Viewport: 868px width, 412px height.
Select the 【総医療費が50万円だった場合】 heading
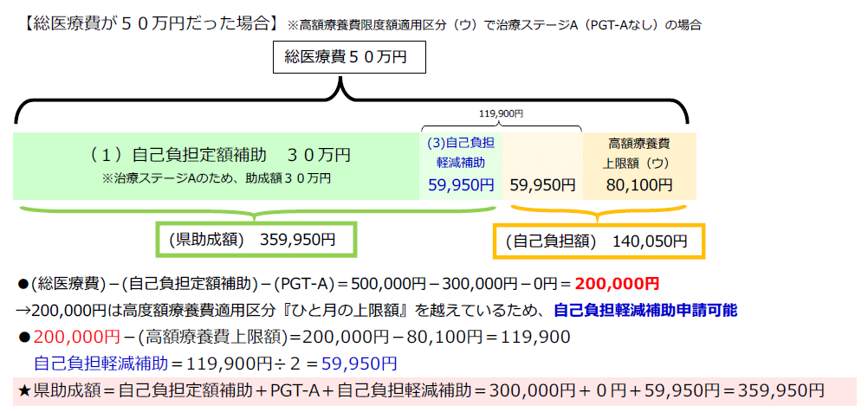[x=150, y=23]
